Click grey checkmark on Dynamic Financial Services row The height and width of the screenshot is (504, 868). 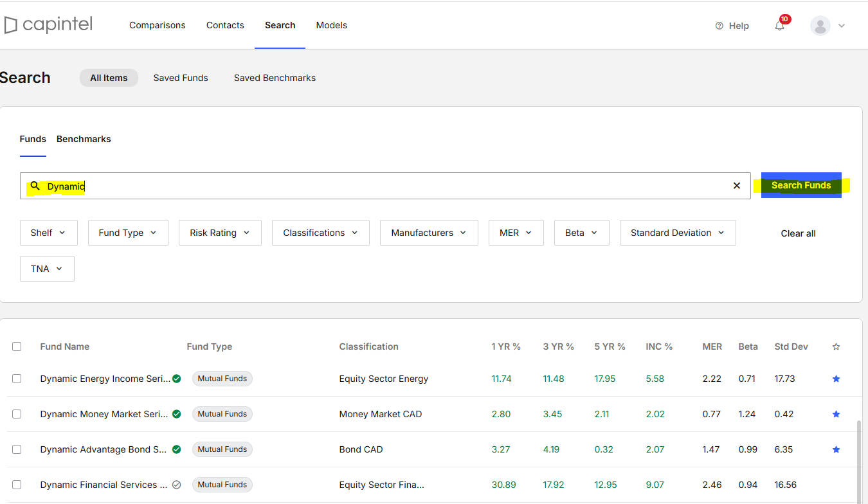point(177,485)
